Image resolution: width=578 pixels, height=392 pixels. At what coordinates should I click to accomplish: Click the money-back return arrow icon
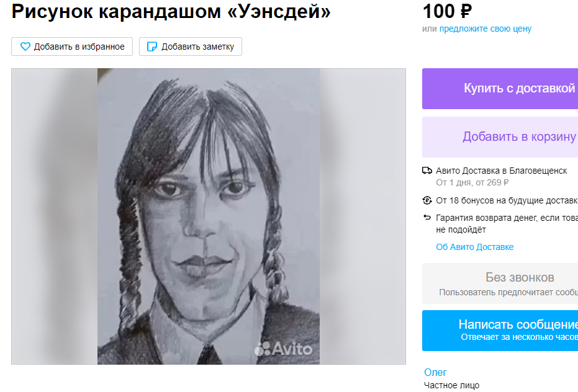427,217
